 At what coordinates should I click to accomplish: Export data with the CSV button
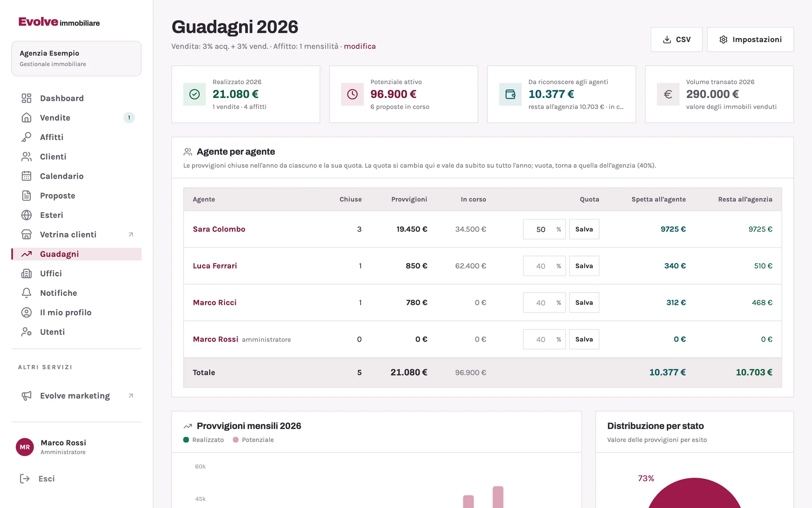click(676, 40)
